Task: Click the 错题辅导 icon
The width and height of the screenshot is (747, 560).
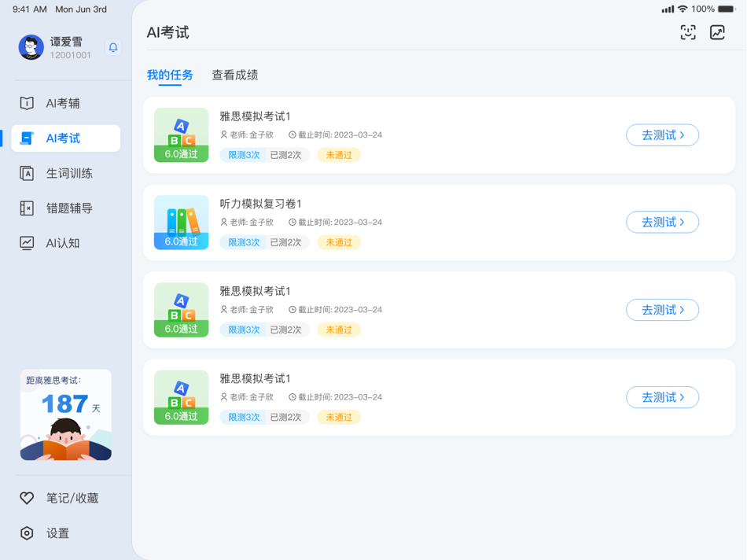Action: [x=27, y=208]
